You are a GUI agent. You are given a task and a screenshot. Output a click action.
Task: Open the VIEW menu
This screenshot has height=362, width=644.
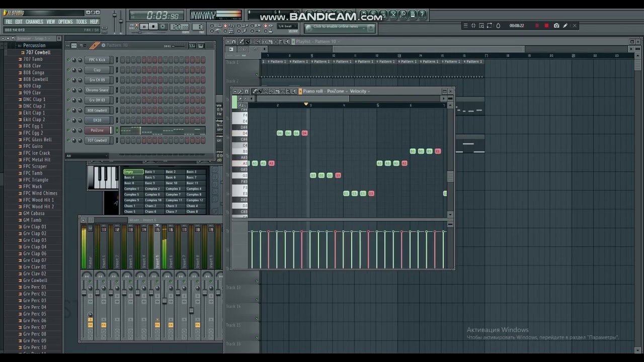(51, 22)
